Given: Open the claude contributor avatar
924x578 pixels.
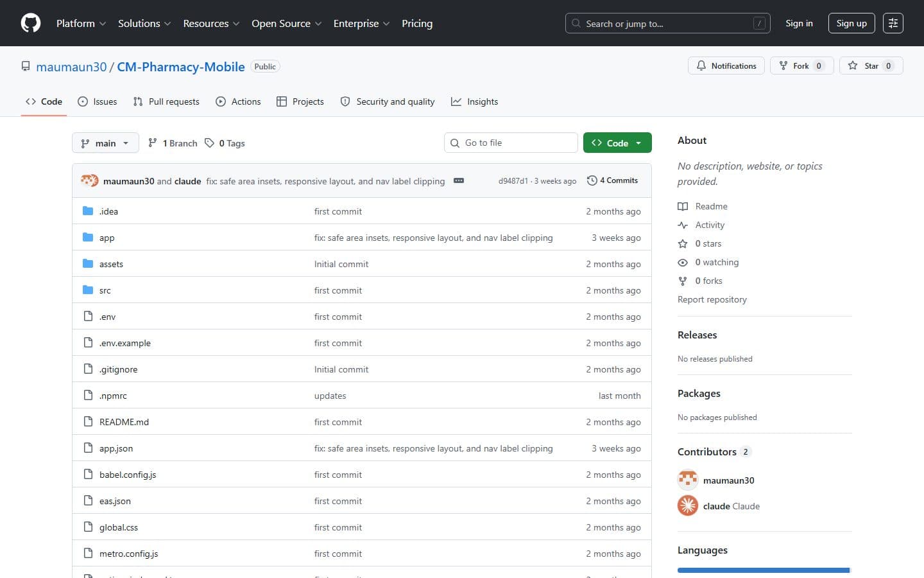Looking at the screenshot, I should [x=688, y=506].
